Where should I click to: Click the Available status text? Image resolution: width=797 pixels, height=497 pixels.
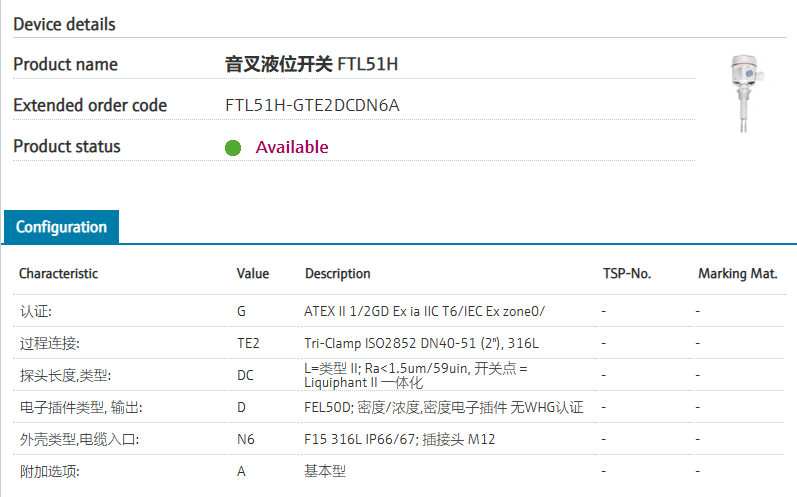292,147
